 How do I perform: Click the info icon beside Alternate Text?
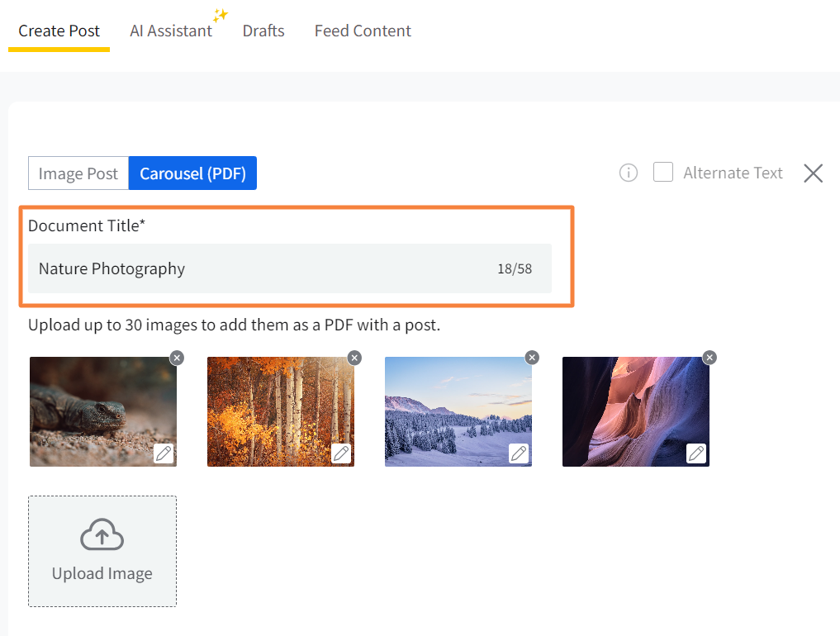[629, 173]
